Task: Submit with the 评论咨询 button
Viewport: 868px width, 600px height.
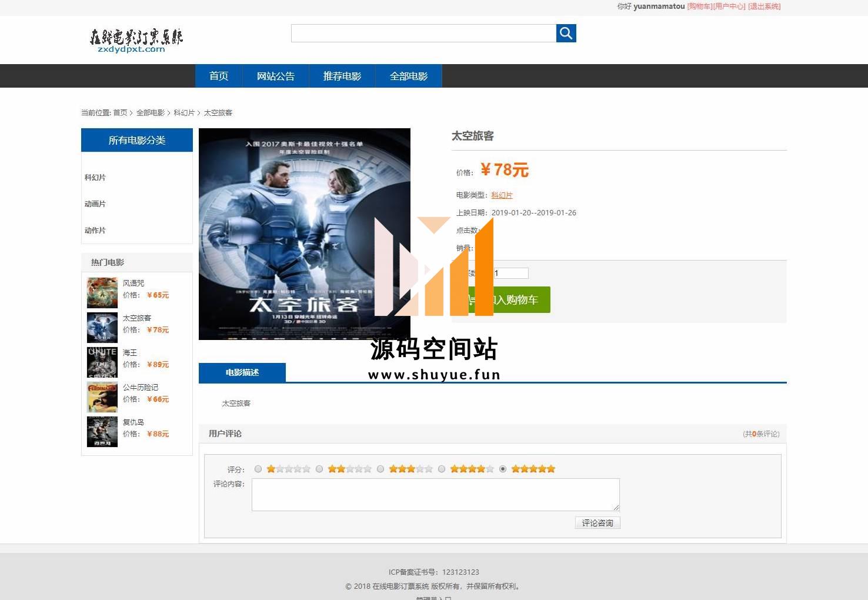Action: [x=597, y=523]
